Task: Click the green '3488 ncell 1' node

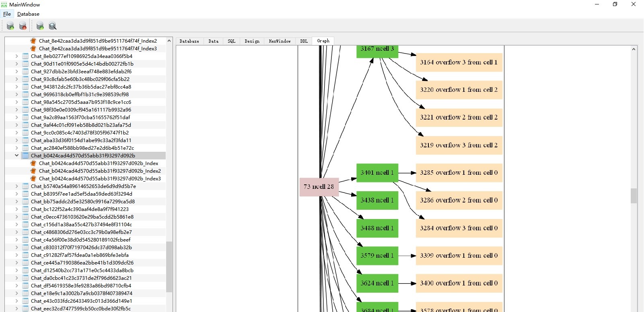Action: click(x=377, y=228)
